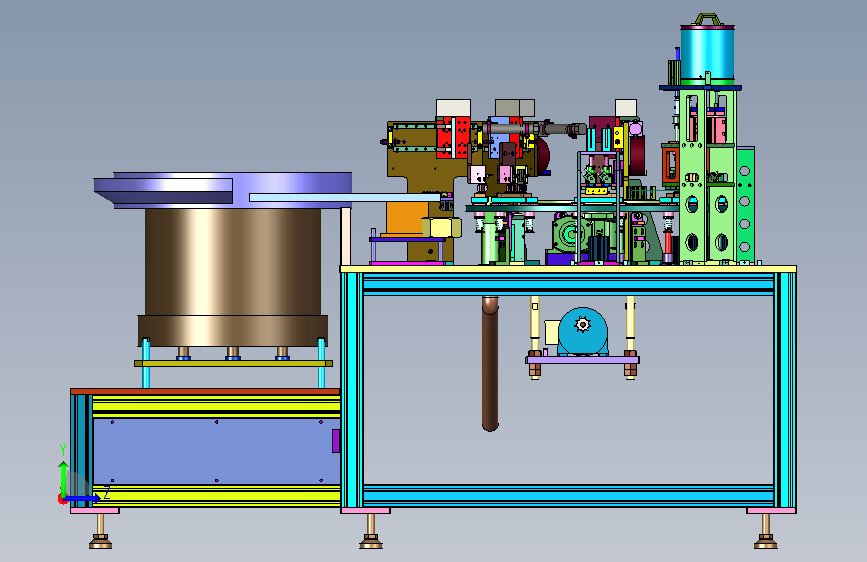The image size is (867, 562).
Task: Select the gray horizontal pneumatic cylinder
Action: (x=534, y=129)
